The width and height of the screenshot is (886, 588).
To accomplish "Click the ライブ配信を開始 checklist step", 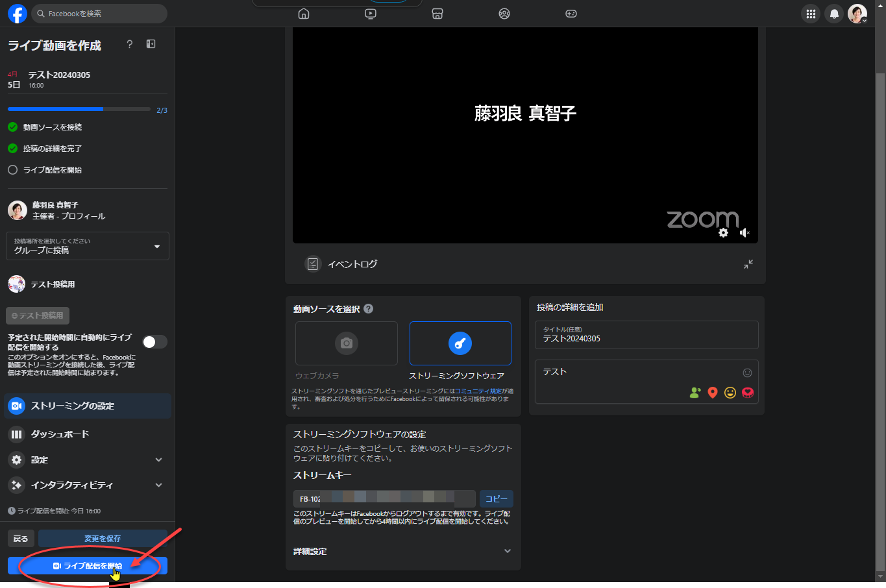I will point(45,170).
